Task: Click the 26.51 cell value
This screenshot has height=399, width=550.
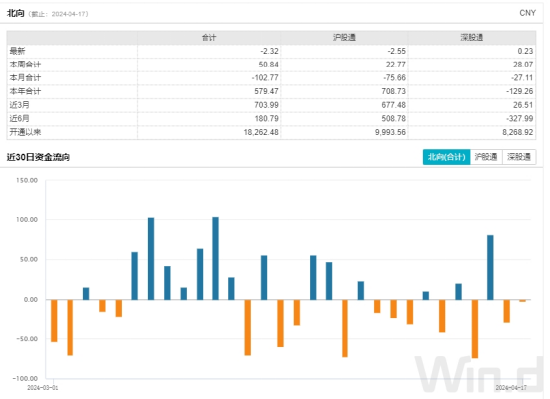Action: (523, 105)
